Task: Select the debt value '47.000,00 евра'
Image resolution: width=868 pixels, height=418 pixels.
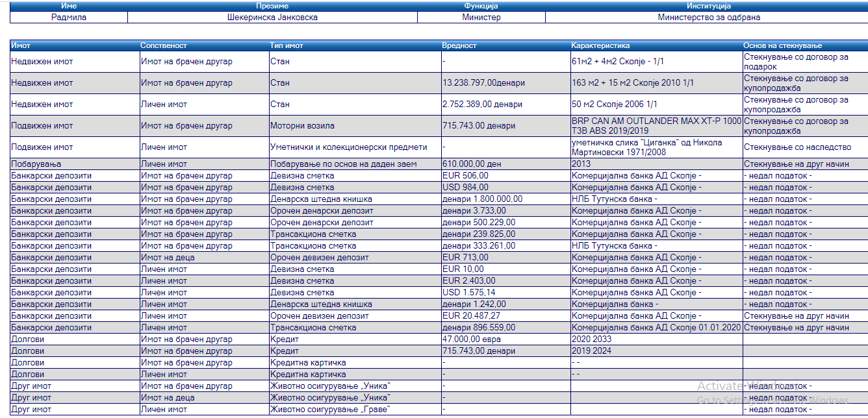Action: [470, 339]
